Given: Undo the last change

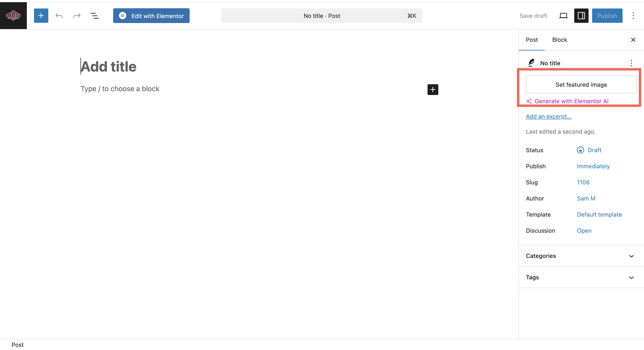Looking at the screenshot, I should 59,16.
